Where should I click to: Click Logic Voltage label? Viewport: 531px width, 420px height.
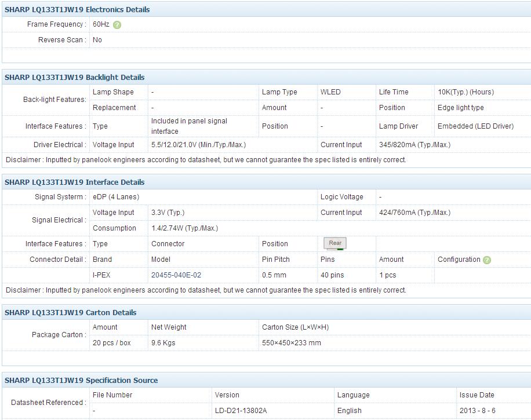tap(341, 197)
